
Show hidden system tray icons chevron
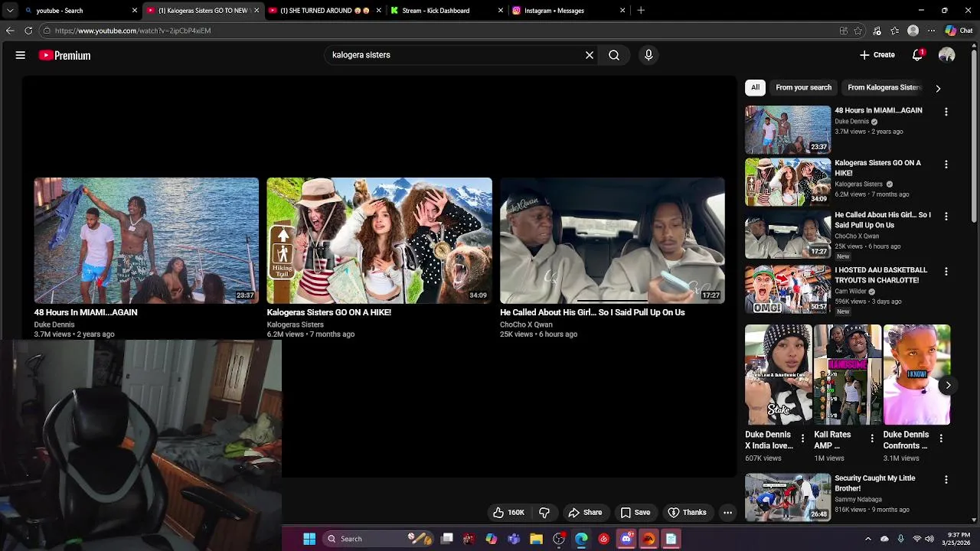[x=867, y=539]
